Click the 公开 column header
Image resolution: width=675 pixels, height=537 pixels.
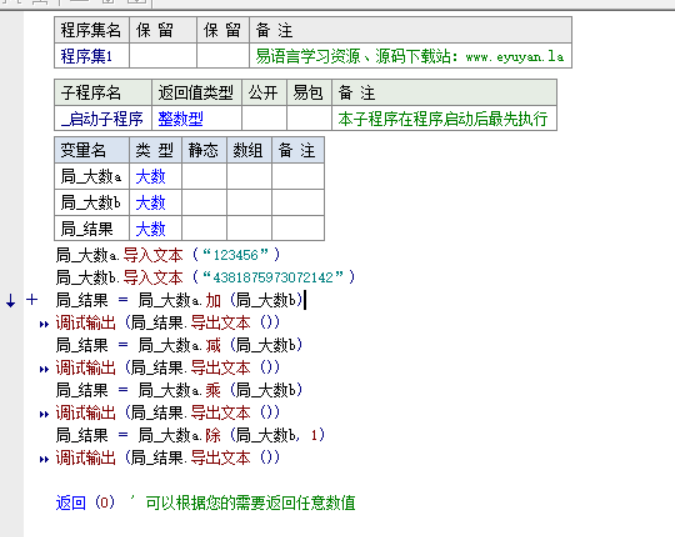pyautogui.click(x=264, y=92)
